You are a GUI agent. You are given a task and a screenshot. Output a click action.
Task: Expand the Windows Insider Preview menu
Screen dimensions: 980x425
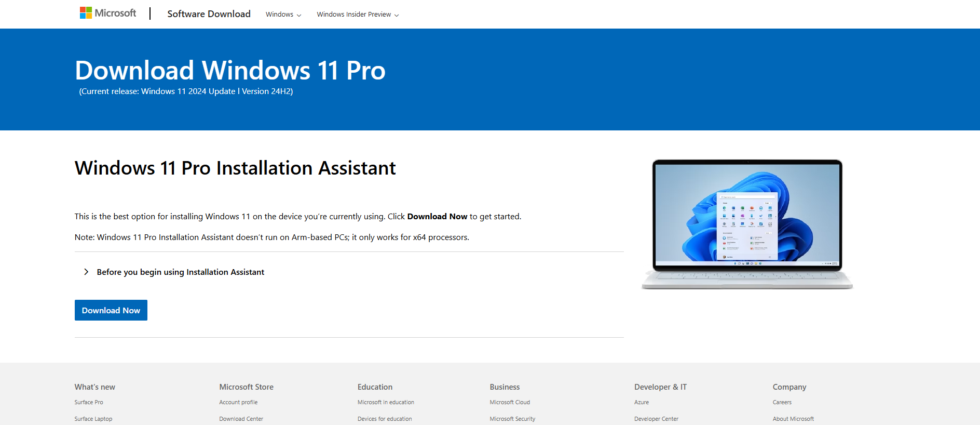(358, 15)
